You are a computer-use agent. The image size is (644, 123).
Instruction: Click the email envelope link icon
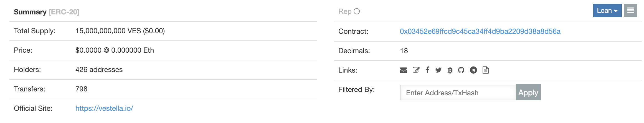pyautogui.click(x=404, y=70)
